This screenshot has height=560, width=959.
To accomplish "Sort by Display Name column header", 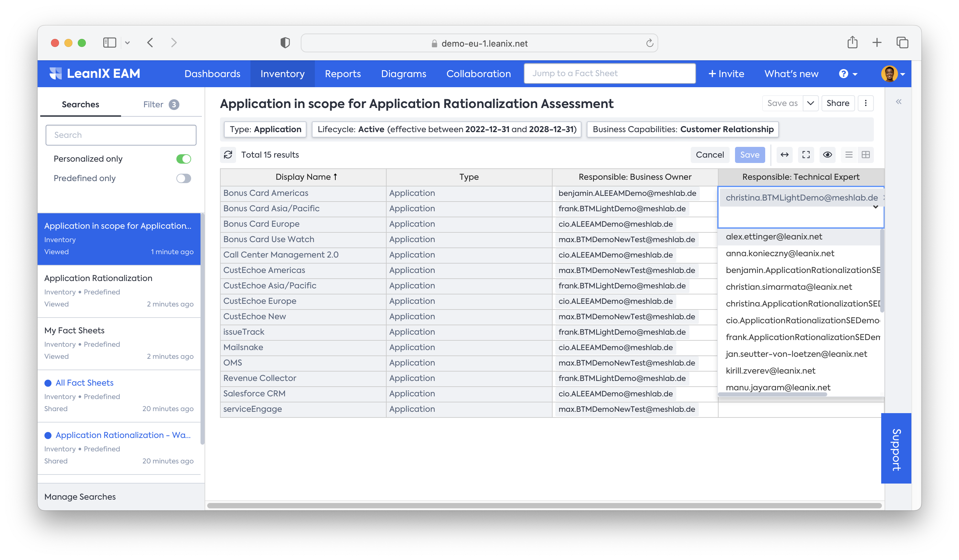I will (x=306, y=177).
